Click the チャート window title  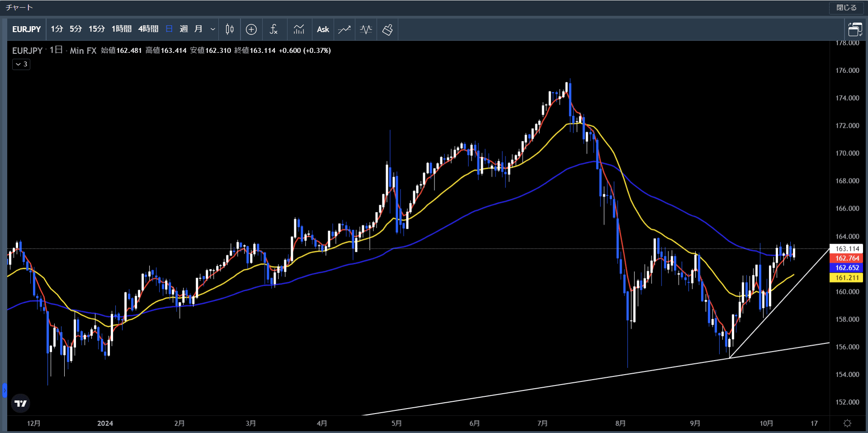[x=19, y=8]
